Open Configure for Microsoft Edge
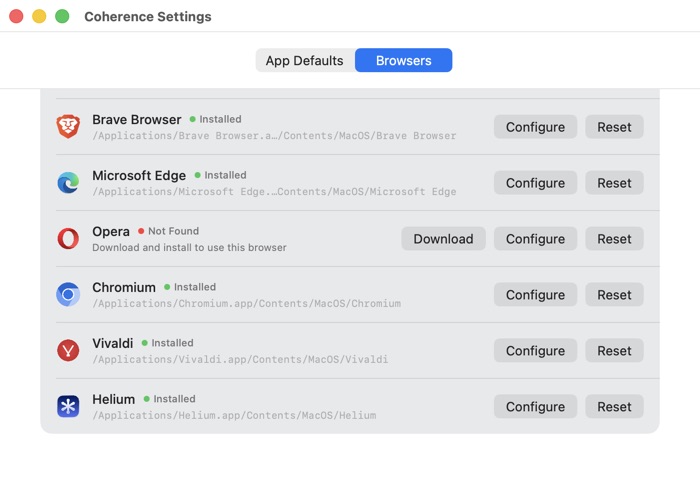This screenshot has width=700, height=482. coord(535,183)
